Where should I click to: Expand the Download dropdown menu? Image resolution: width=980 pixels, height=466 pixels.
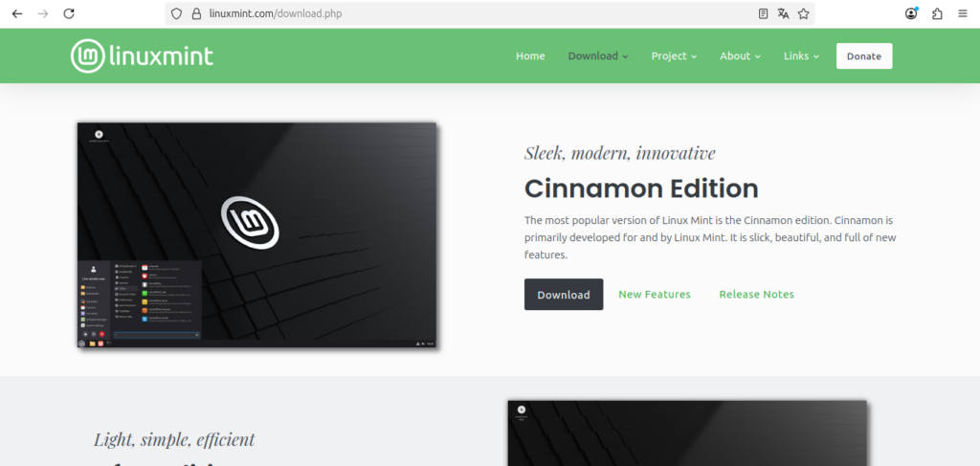coord(597,56)
